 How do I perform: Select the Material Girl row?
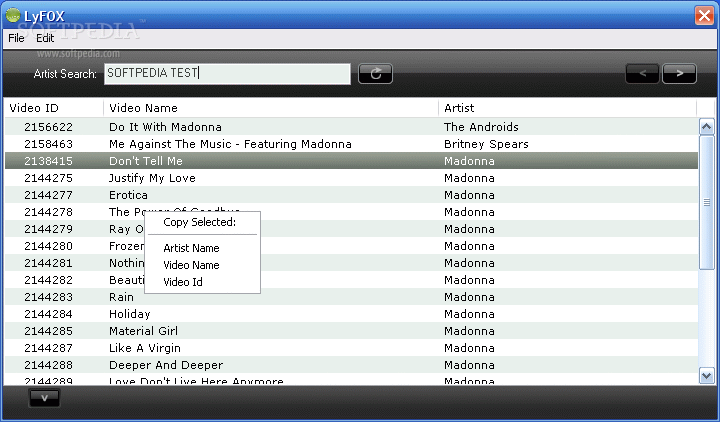pyautogui.click(x=351, y=331)
